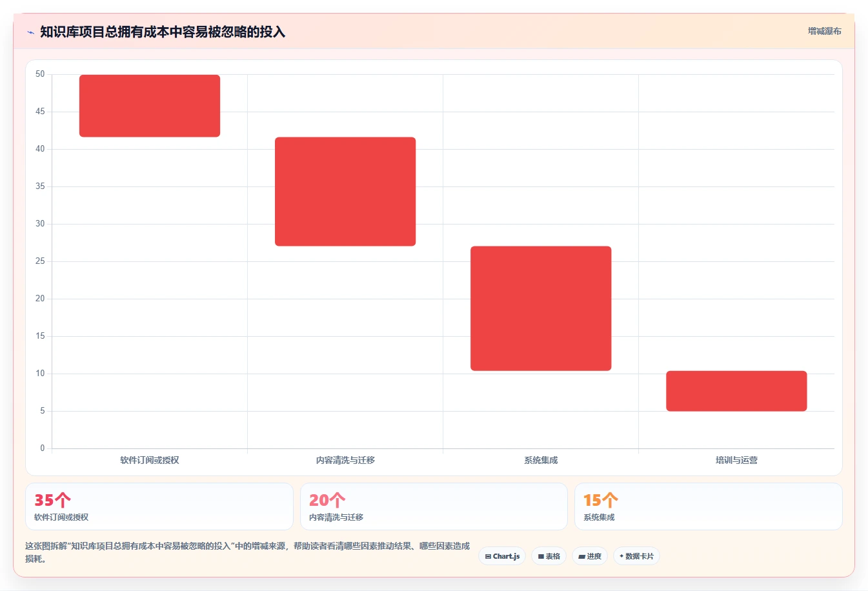
Task: Click y-axis value 0
Action: coord(43,448)
